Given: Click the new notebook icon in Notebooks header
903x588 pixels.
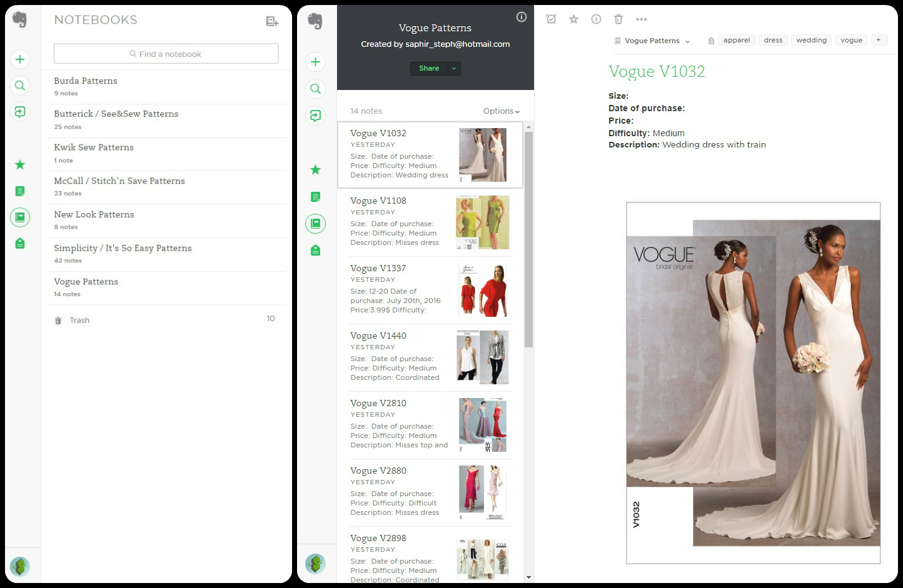Looking at the screenshot, I should tap(271, 21).
